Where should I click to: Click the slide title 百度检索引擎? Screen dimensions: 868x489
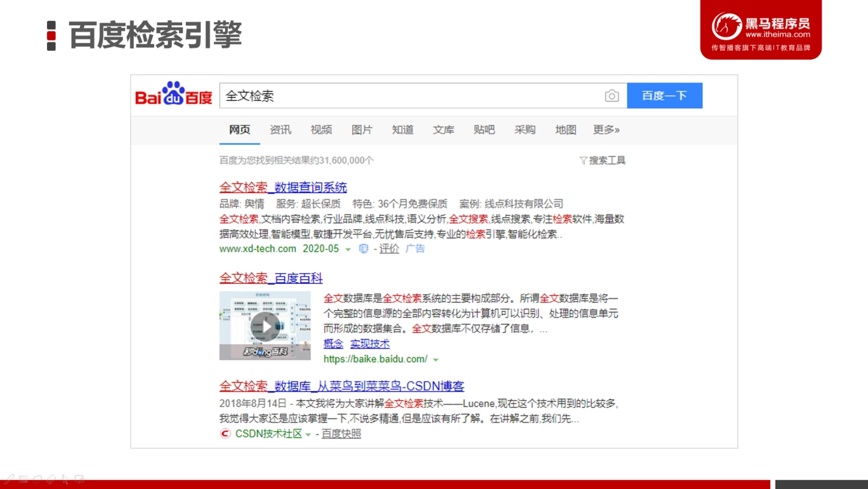point(155,35)
